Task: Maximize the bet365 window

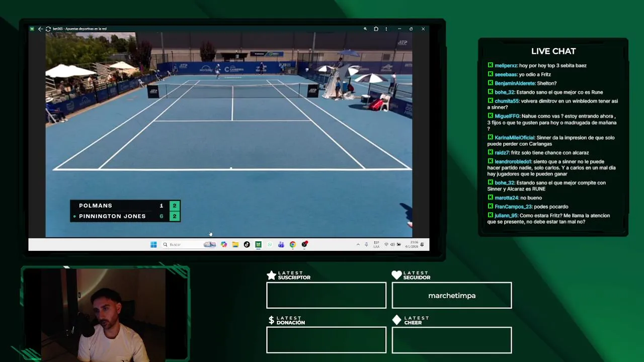Action: (411, 29)
